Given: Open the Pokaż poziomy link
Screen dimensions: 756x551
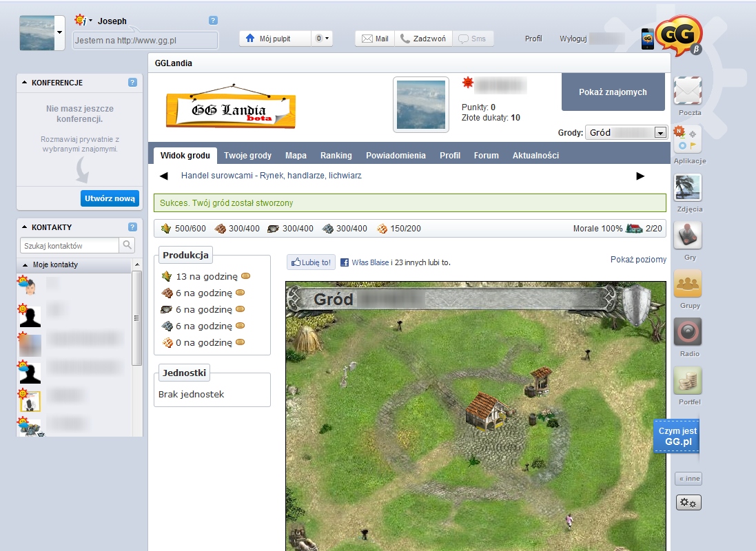Looking at the screenshot, I should 638,260.
